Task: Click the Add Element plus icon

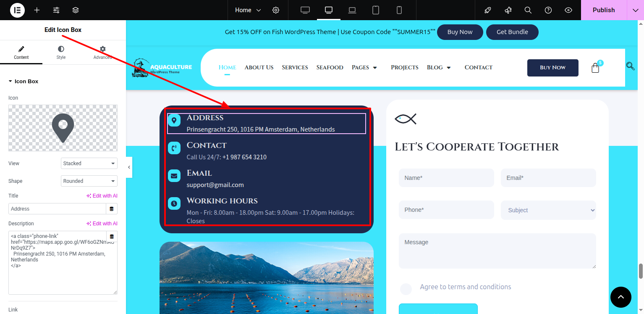Action: [37, 10]
